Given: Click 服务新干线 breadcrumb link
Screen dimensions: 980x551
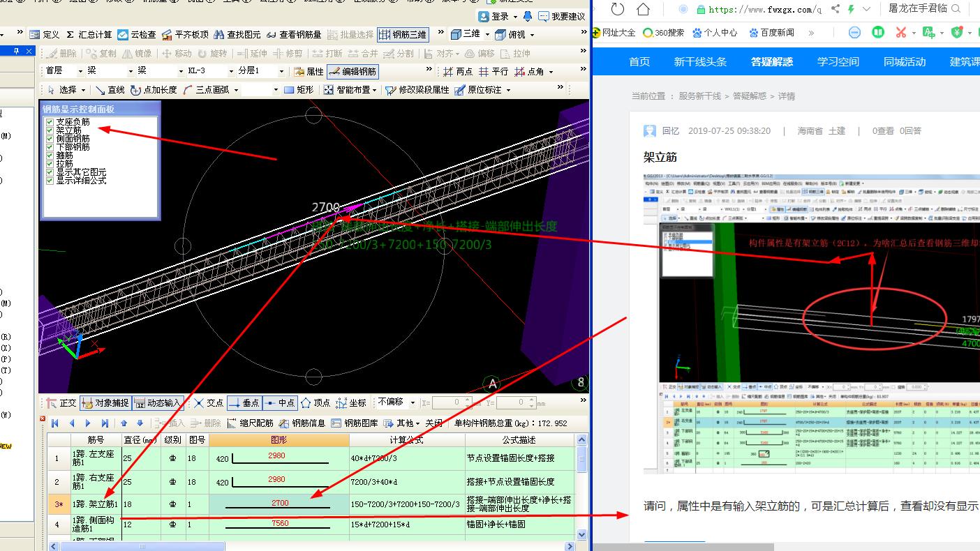Looking at the screenshot, I should click(x=699, y=96).
